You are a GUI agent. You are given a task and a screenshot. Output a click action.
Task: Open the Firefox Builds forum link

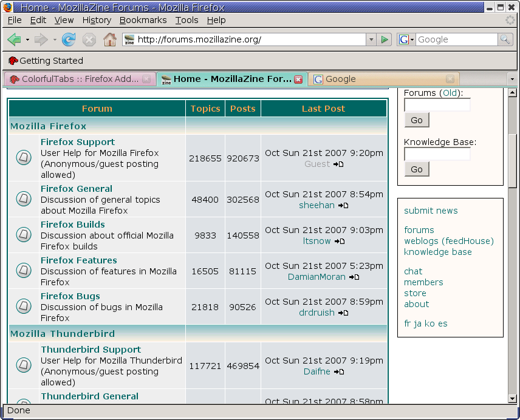[73, 225]
